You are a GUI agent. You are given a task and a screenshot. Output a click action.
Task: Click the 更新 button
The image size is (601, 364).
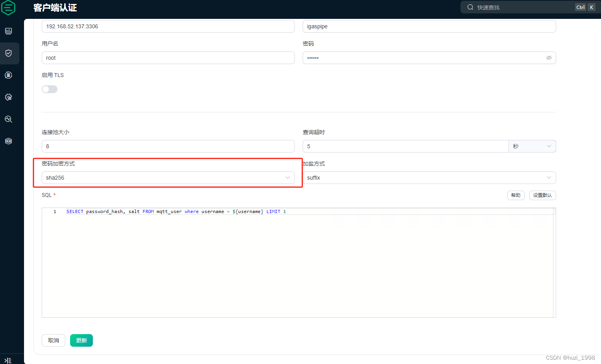tap(81, 340)
